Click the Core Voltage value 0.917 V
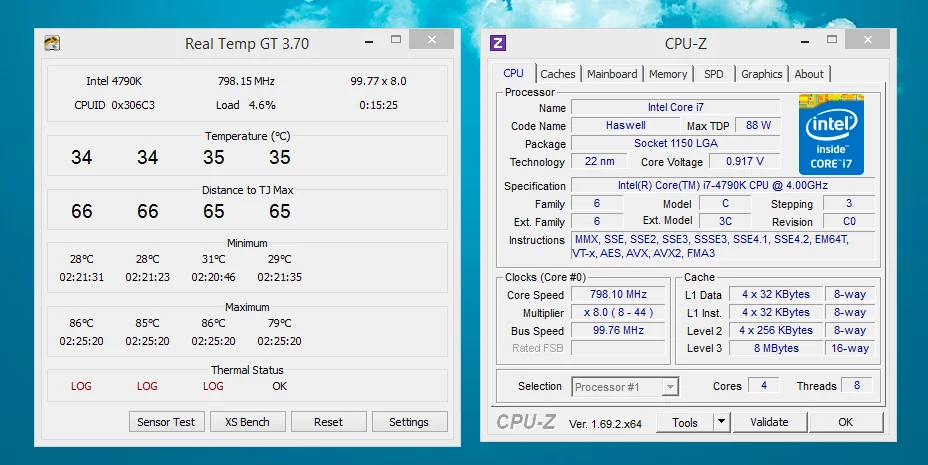 click(x=745, y=162)
